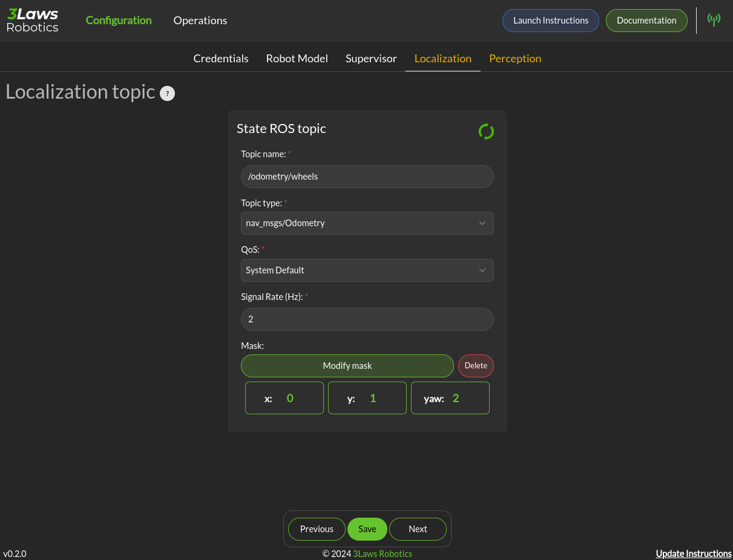Click the Previous button

(317, 529)
